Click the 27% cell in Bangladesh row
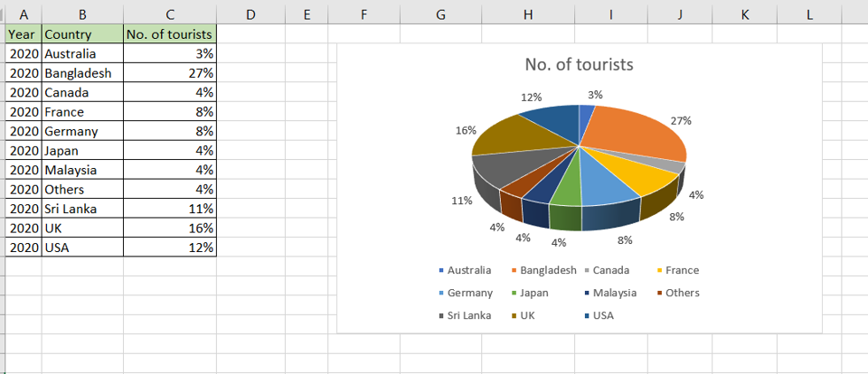Screen dimensions: 868x374 (x=170, y=73)
